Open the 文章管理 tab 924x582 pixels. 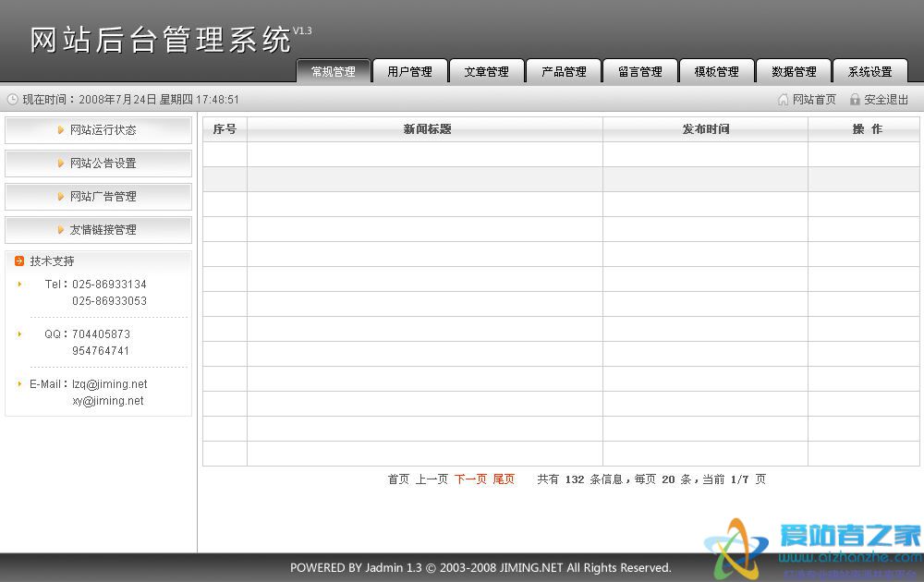[x=486, y=72]
